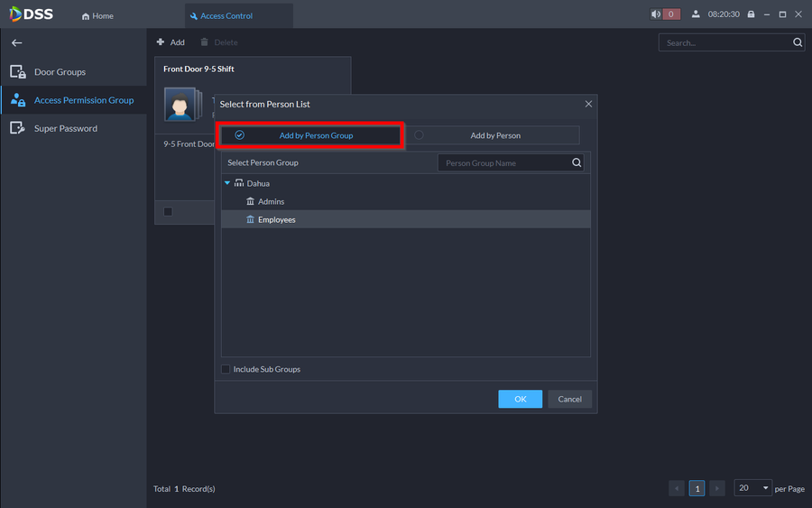Click the Access Permission Group person icon
Screen dimensions: 812x508
[18, 100]
